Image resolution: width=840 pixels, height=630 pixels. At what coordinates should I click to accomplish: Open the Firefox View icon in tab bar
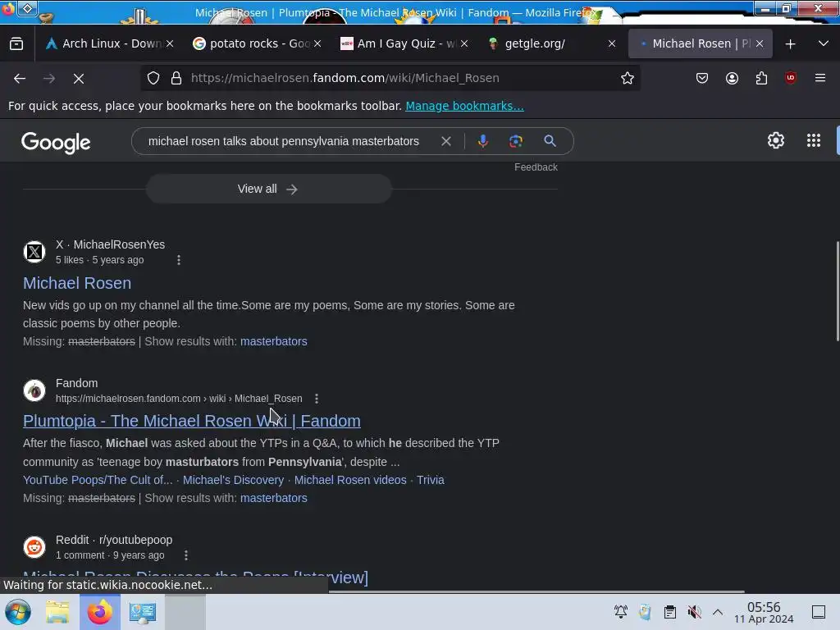(x=16, y=44)
